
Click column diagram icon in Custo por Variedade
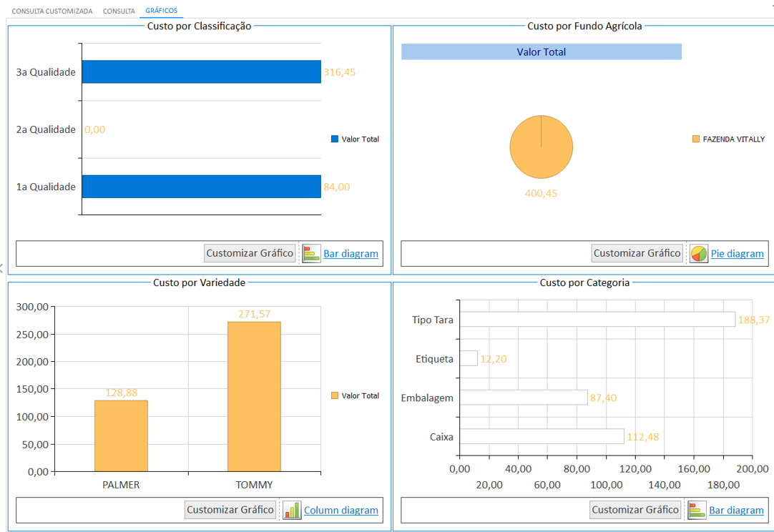coord(292,511)
